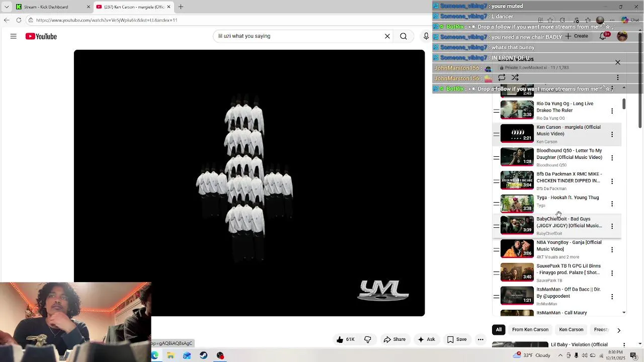
Task: Grab reorder handle of Tyga Hookah item
Action: pyautogui.click(x=496, y=204)
